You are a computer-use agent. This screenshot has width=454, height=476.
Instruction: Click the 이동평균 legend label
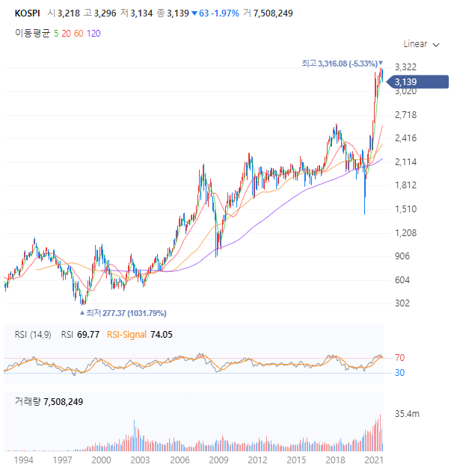[32, 33]
